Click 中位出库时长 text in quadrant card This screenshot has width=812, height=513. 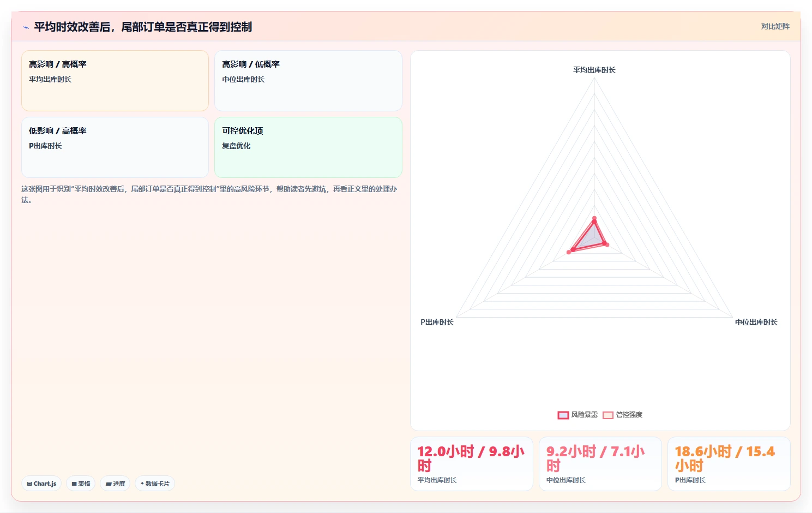coord(243,79)
